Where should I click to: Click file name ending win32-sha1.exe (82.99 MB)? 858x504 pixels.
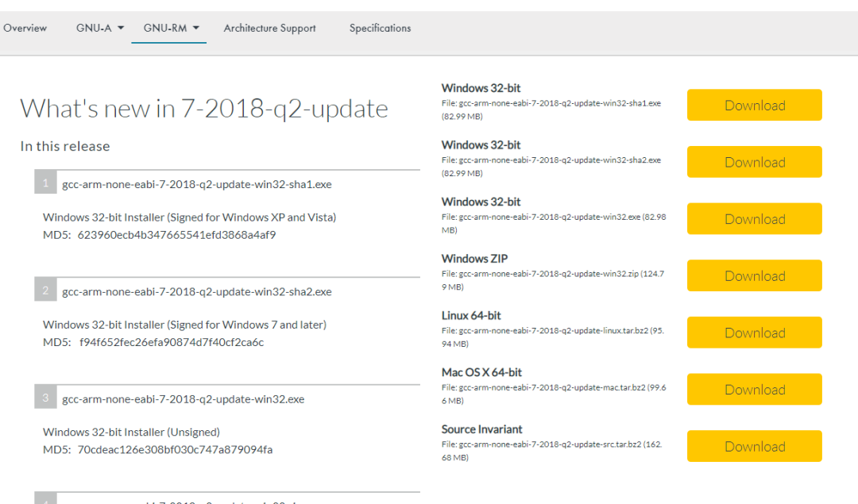click(551, 110)
